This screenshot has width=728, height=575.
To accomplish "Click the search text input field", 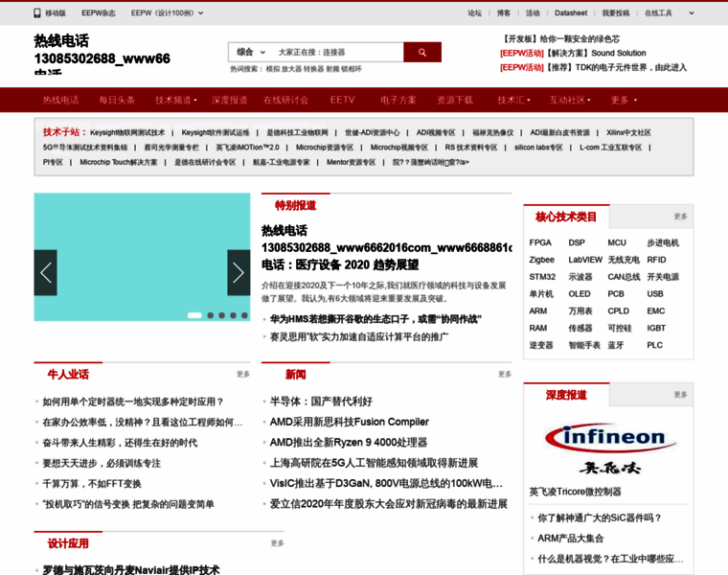I will click(x=335, y=53).
